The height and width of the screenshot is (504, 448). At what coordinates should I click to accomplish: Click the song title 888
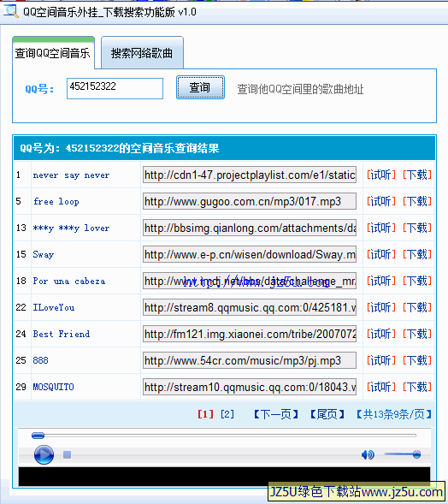point(40,360)
